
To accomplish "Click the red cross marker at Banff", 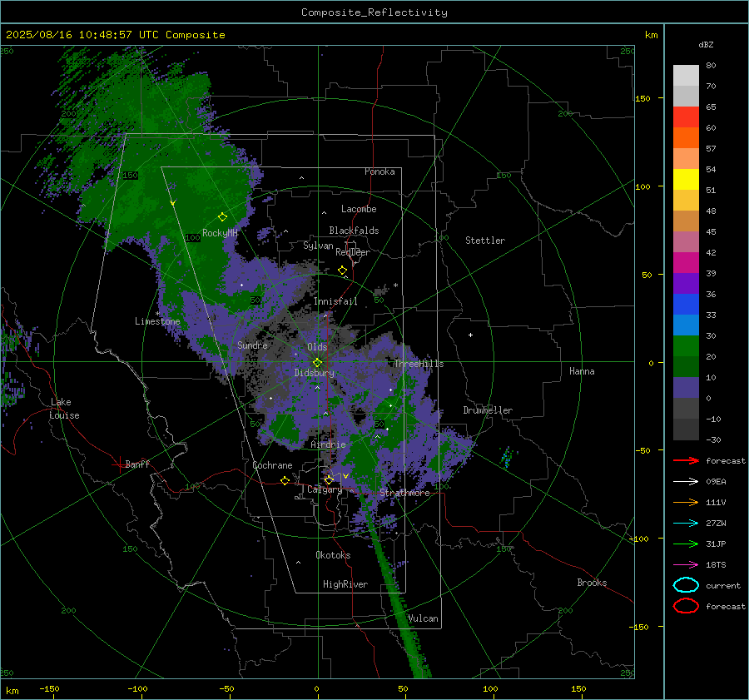I will 119,464.
